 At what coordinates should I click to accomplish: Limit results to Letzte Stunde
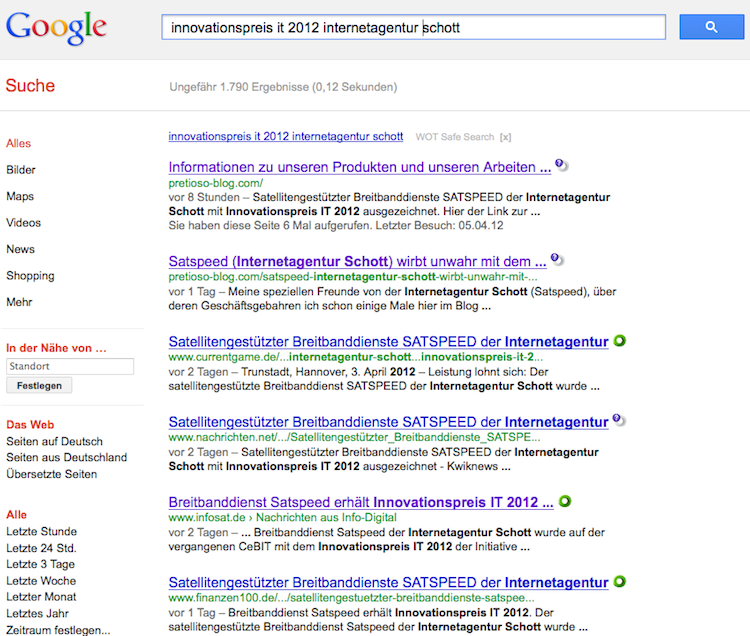pyautogui.click(x=42, y=532)
